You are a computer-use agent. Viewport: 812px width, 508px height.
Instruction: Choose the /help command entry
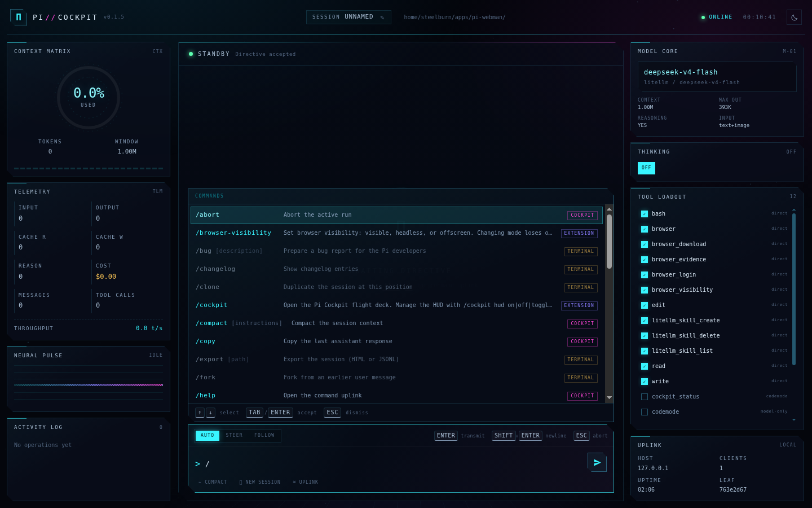tap(396, 396)
